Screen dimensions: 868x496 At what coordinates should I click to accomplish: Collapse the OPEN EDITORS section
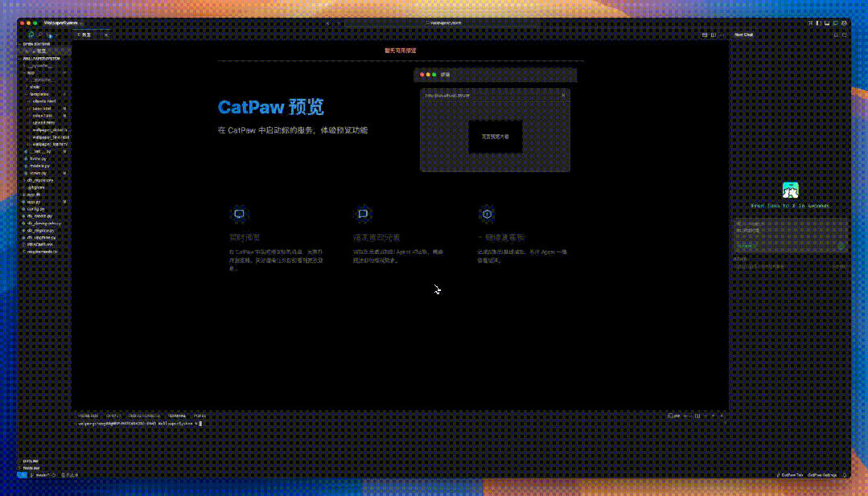[x=20, y=44]
